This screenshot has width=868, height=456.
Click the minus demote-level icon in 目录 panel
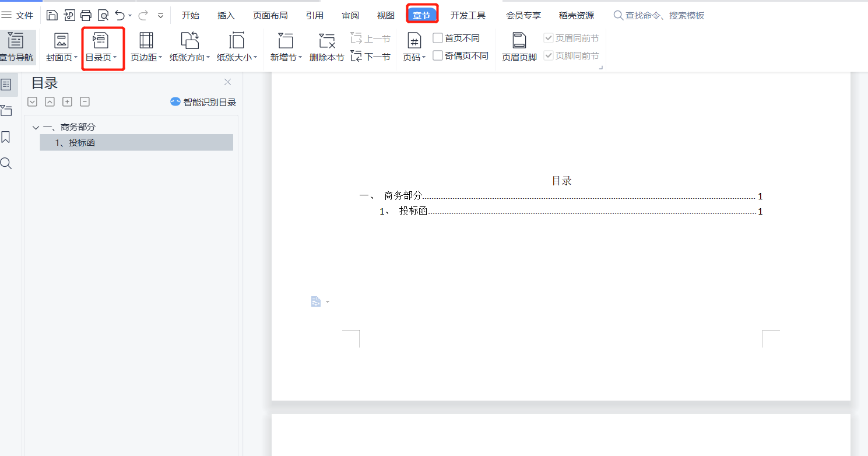click(x=85, y=102)
